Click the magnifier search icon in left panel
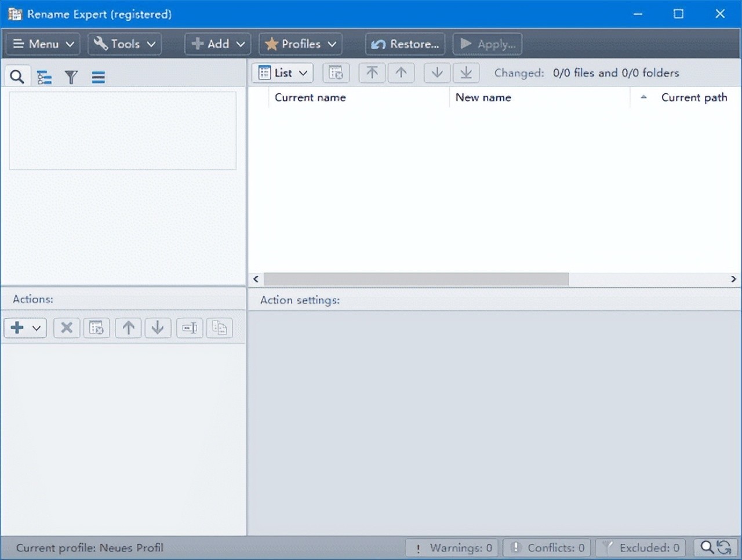Image resolution: width=742 pixels, height=560 pixels. pos(17,77)
